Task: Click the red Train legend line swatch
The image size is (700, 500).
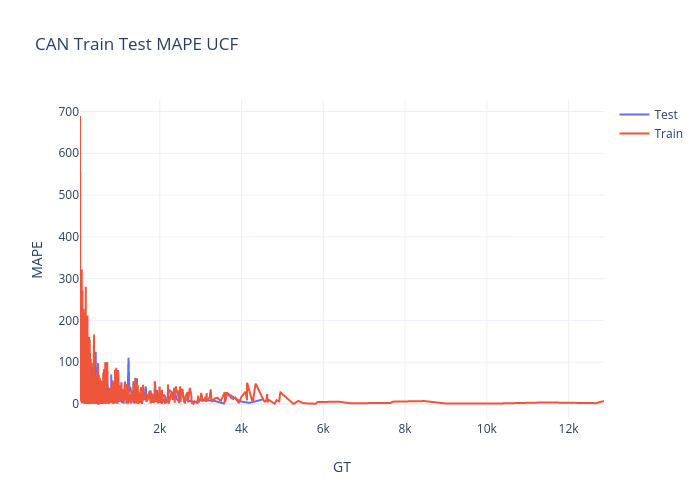Action: (634, 133)
